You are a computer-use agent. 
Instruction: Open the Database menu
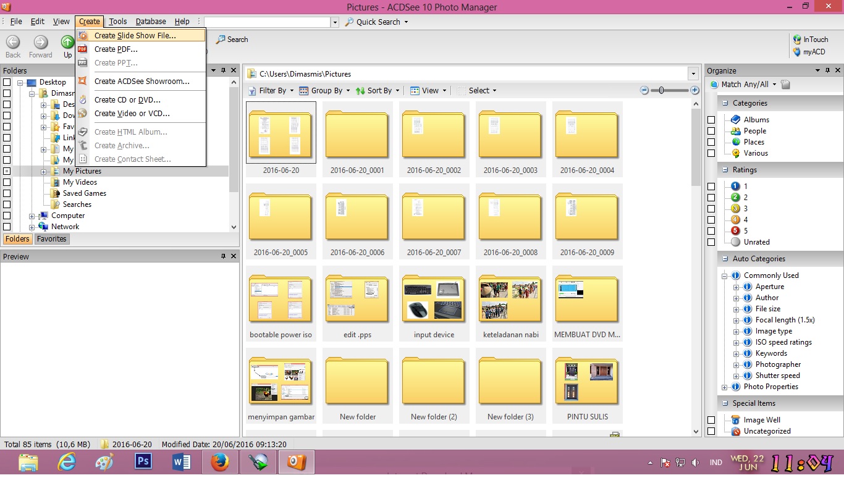pos(151,21)
